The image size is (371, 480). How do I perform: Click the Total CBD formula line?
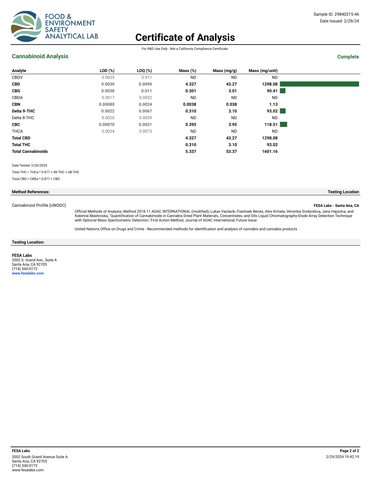click(x=36, y=179)
